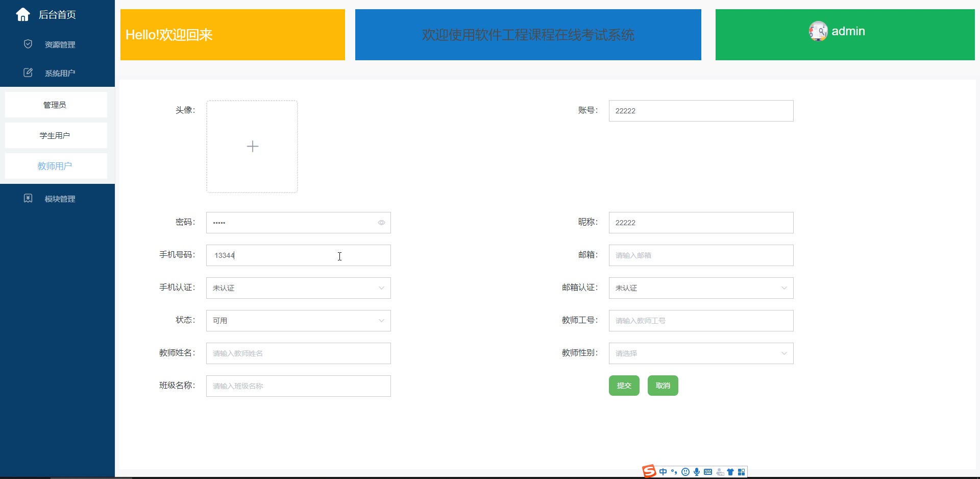Screen dimensions: 980x479
Task: Click the Hello!欢迎回来 yellow banner
Action: (233, 35)
